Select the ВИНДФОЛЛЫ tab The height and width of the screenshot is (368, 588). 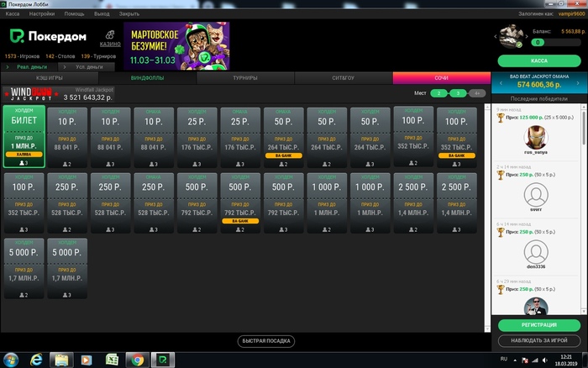coord(147,78)
